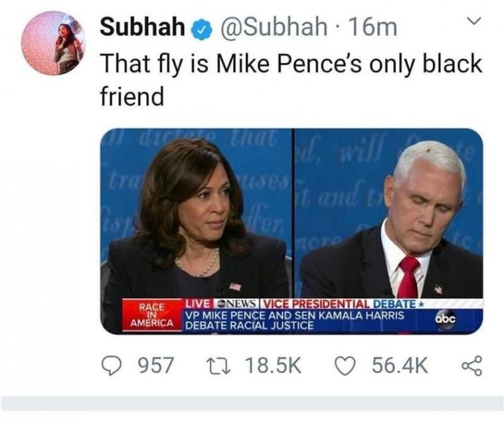Open the left half of the debate image
This screenshot has height=423, width=504.
[195, 212]
